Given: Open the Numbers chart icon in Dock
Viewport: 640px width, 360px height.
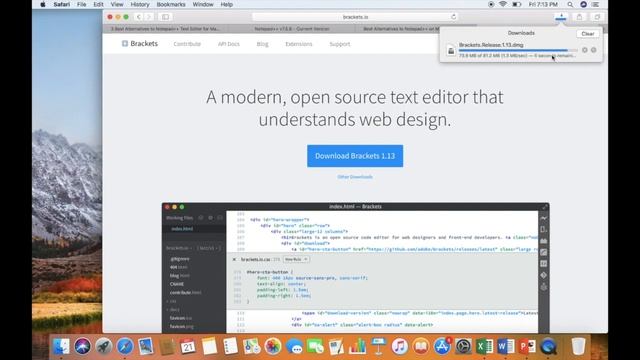Looking at the screenshot, I should click(357, 347).
